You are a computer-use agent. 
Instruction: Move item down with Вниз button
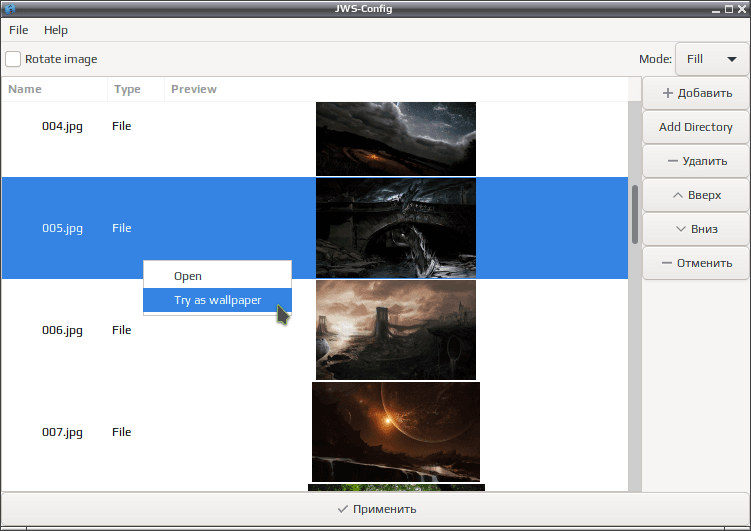point(696,229)
